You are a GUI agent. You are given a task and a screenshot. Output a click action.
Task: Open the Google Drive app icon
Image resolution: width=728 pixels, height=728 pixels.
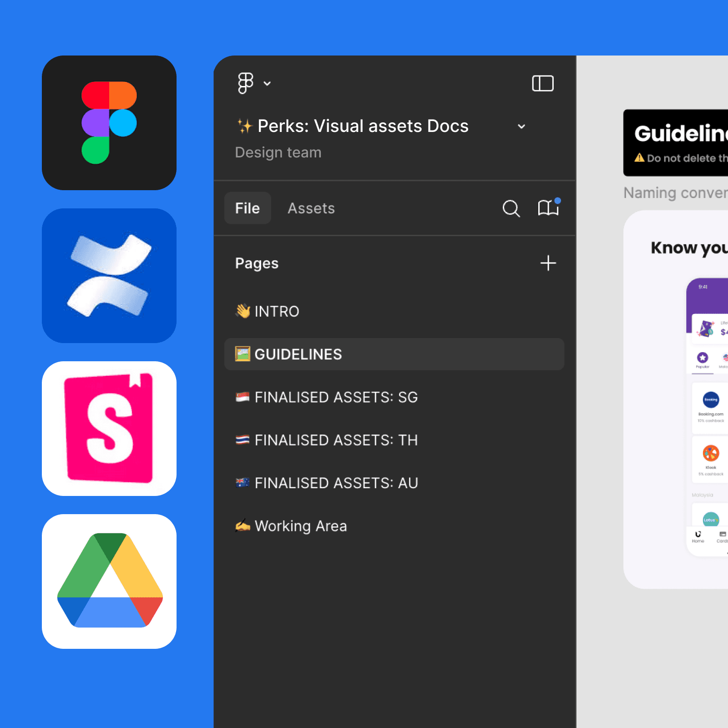click(109, 581)
